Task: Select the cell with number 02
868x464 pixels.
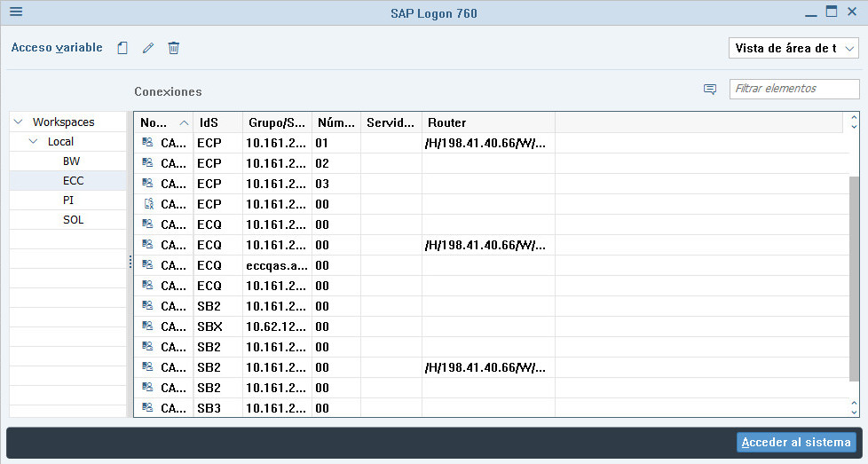Action: pos(336,164)
